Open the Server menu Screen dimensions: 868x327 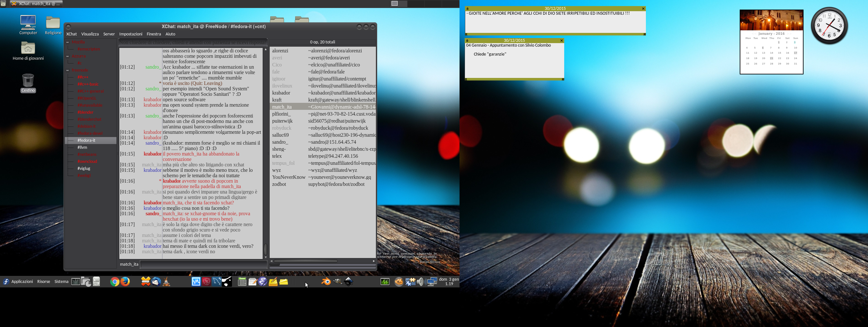point(109,34)
